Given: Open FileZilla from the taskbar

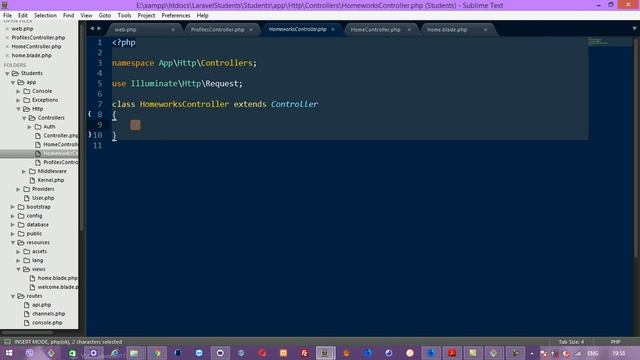Looking at the screenshot, I should point(304,353).
